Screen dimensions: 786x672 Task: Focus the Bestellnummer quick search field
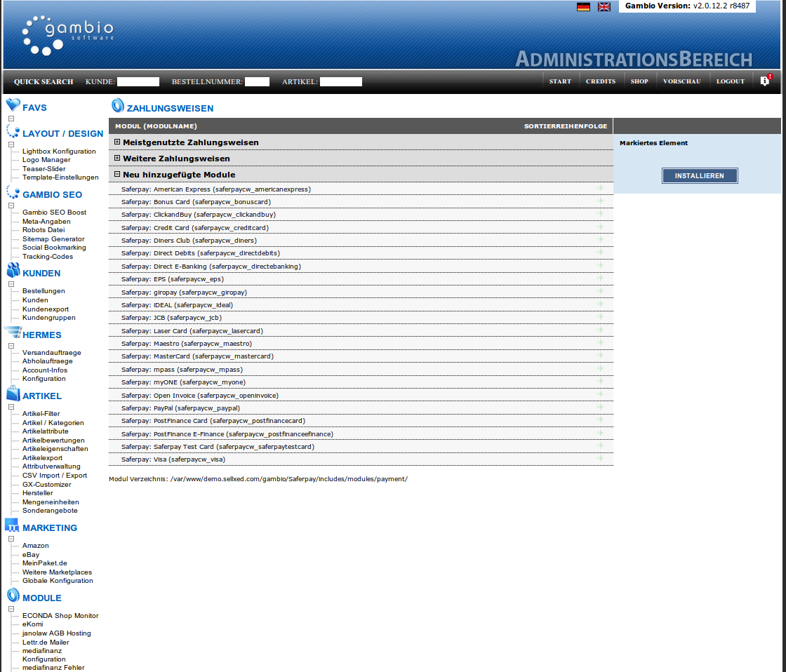coord(257,82)
